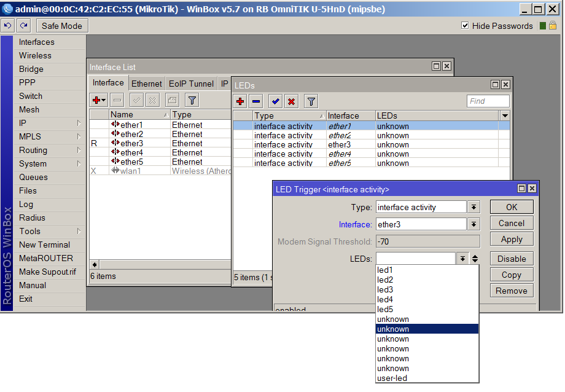Select ether1 row in Interface List
565x392 pixels.
[160, 125]
